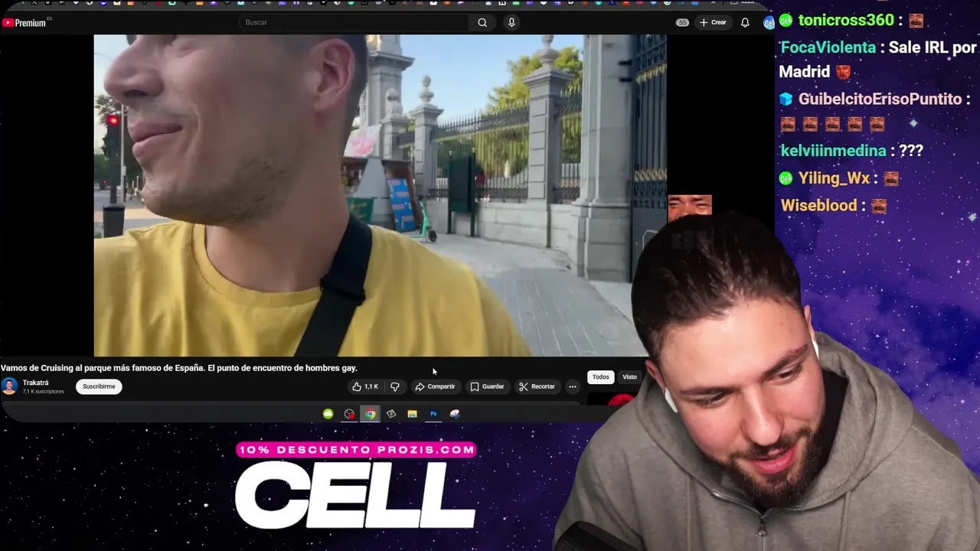Click chat username Yiling_Wx
Screen dimensions: 980x551
coord(834,178)
